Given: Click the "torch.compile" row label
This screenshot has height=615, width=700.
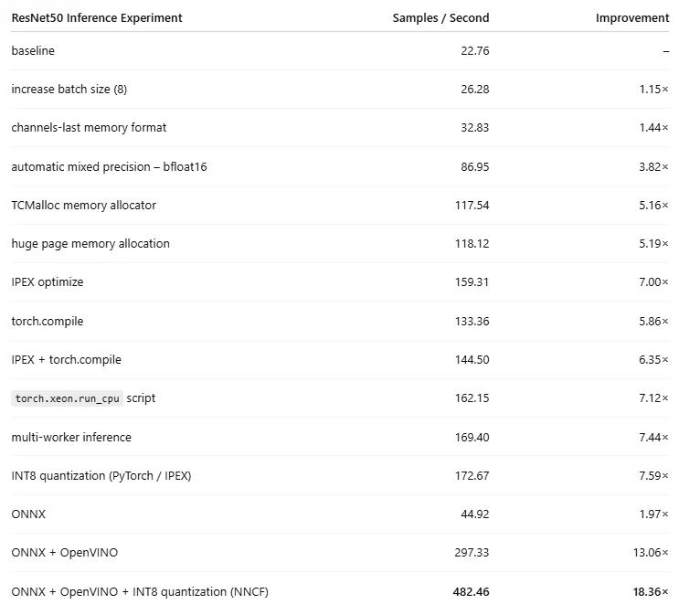Looking at the screenshot, I should click(48, 322).
